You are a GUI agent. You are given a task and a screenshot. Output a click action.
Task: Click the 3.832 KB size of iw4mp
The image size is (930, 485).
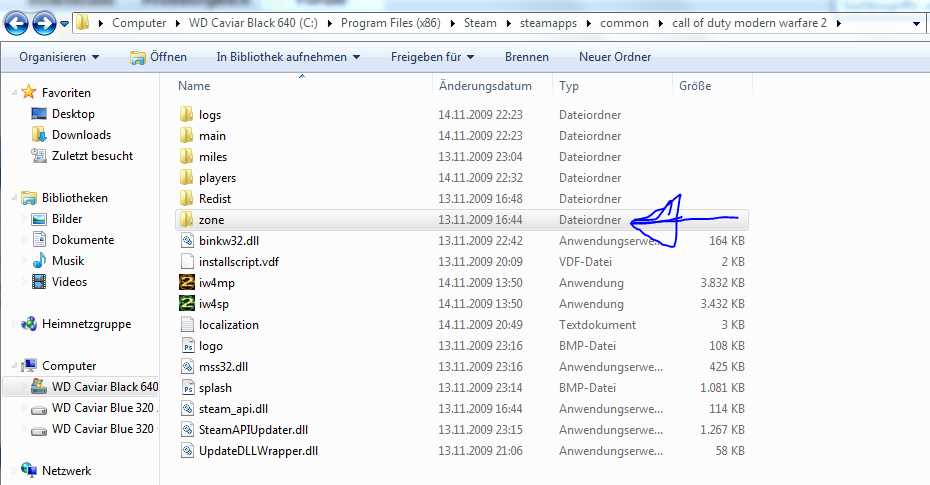coord(722,283)
